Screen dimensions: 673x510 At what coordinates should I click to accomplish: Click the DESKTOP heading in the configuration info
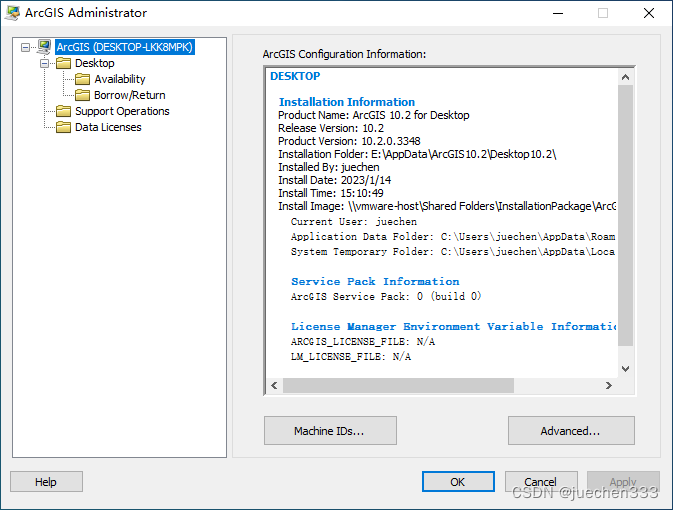point(295,76)
